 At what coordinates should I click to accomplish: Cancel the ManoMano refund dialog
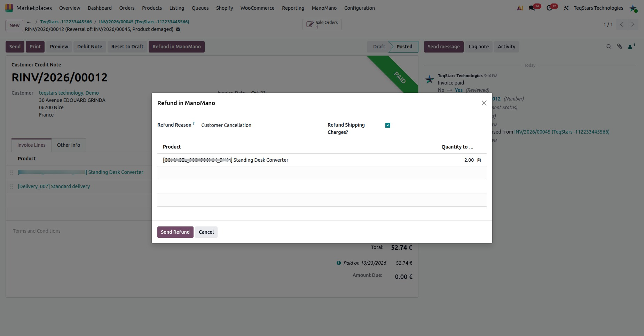206,232
